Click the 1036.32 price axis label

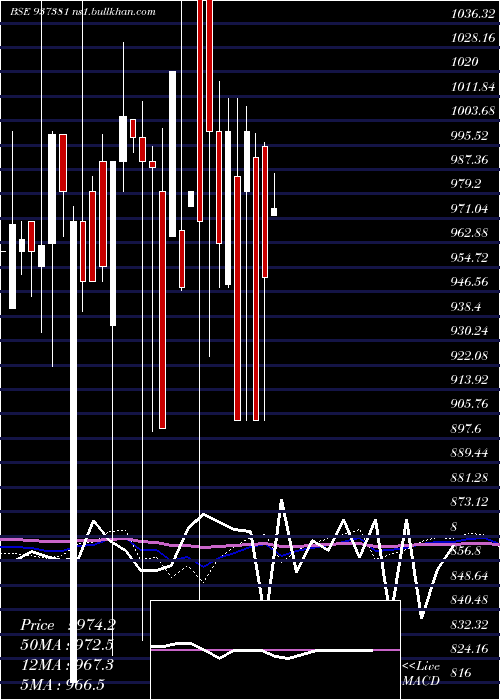click(473, 14)
